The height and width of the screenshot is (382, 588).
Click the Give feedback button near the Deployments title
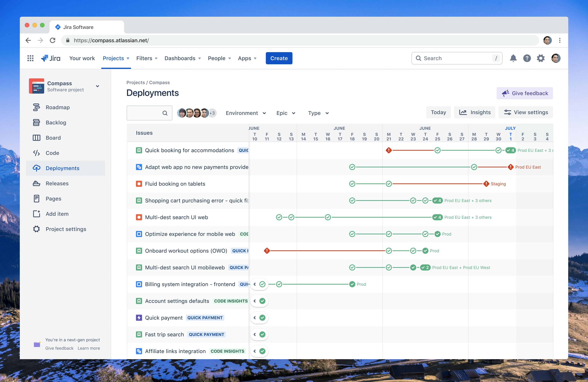(x=525, y=93)
